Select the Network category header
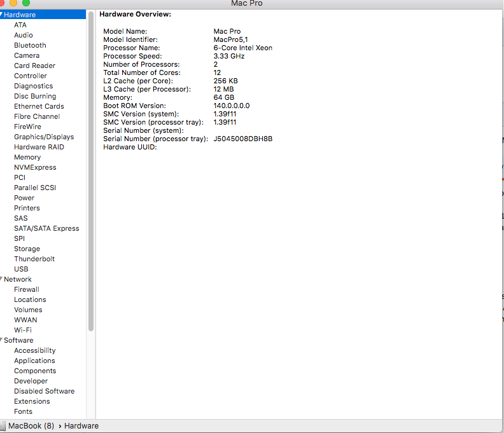 [x=18, y=279]
